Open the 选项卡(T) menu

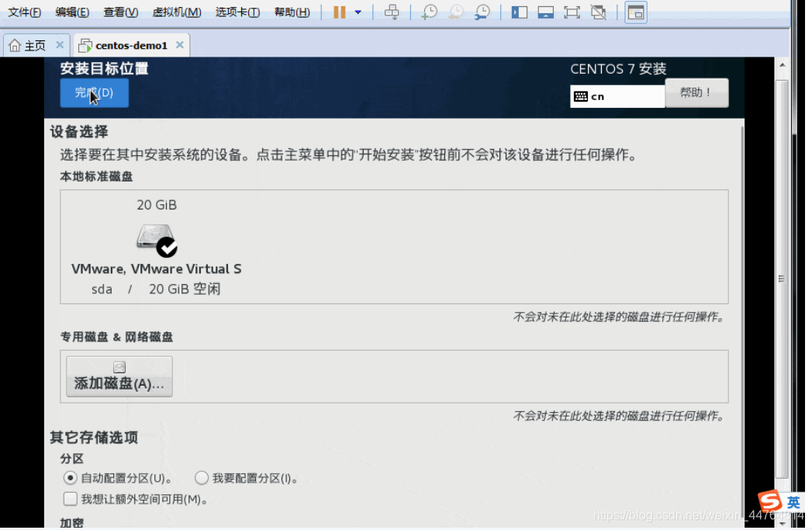point(237,12)
